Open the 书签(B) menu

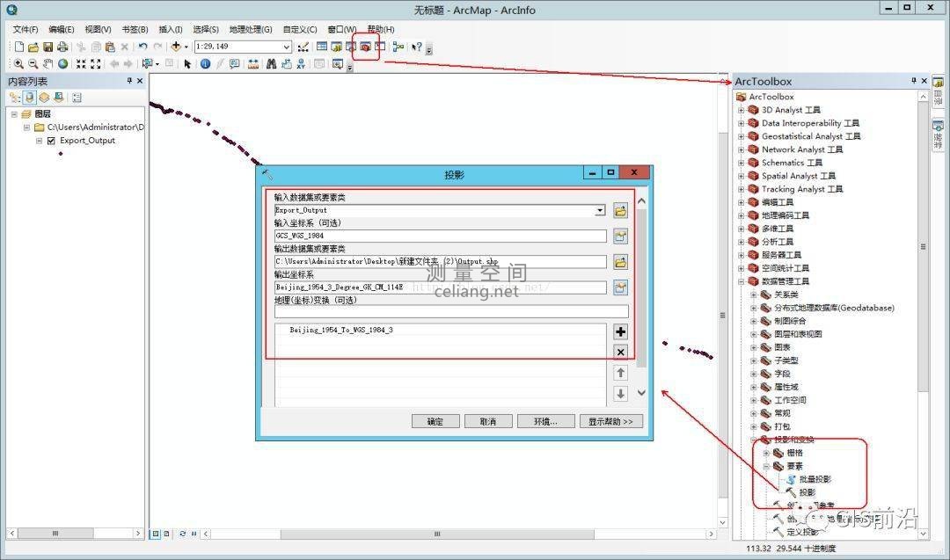[135, 29]
